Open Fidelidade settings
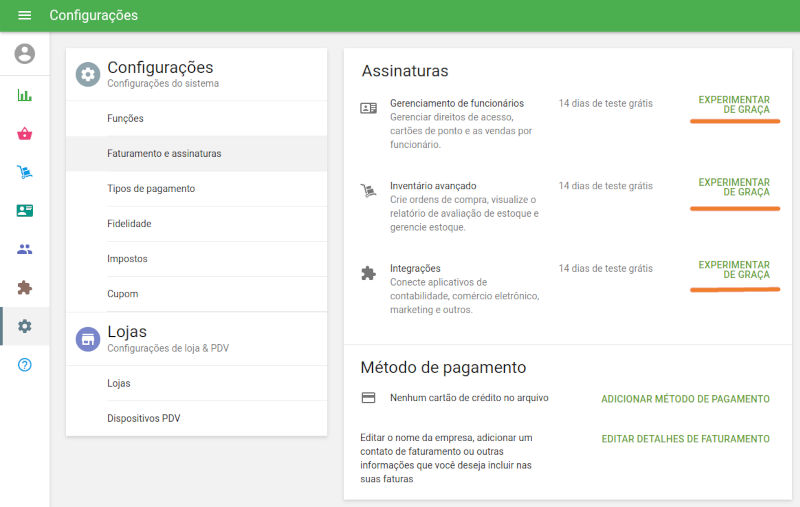The width and height of the screenshot is (800, 507). pos(196,224)
